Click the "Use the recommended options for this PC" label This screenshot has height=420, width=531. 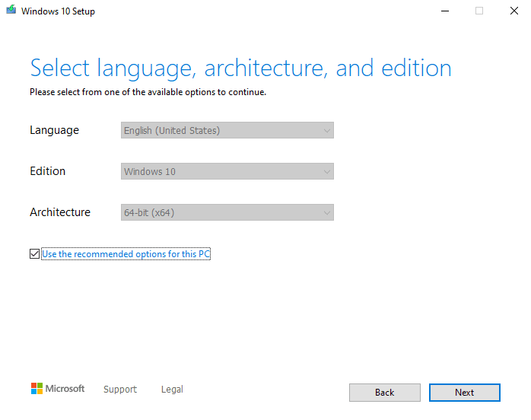click(126, 254)
